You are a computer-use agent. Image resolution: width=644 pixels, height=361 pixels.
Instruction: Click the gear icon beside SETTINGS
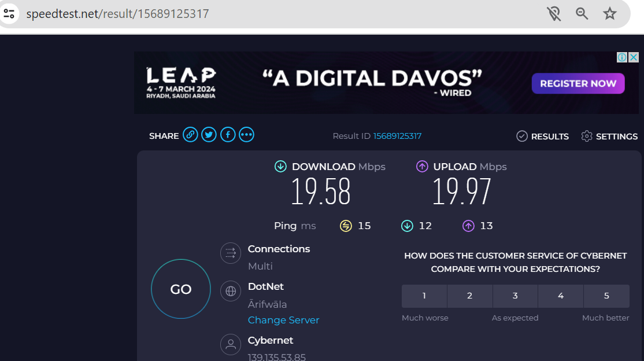(587, 136)
